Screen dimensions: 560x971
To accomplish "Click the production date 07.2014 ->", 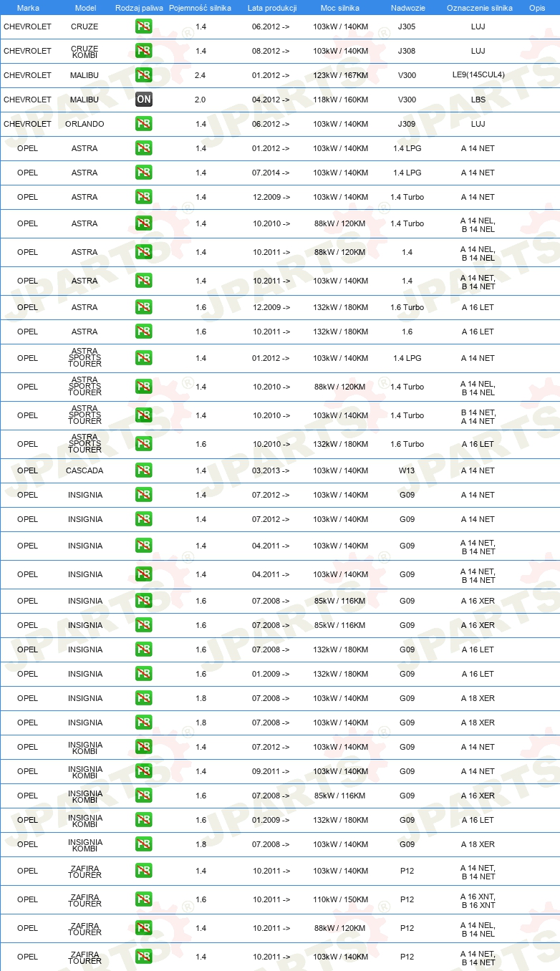I will pos(271,173).
